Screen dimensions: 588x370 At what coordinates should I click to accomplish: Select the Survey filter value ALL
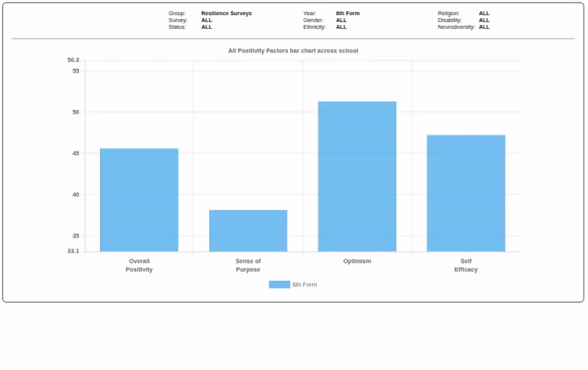pyautogui.click(x=206, y=20)
